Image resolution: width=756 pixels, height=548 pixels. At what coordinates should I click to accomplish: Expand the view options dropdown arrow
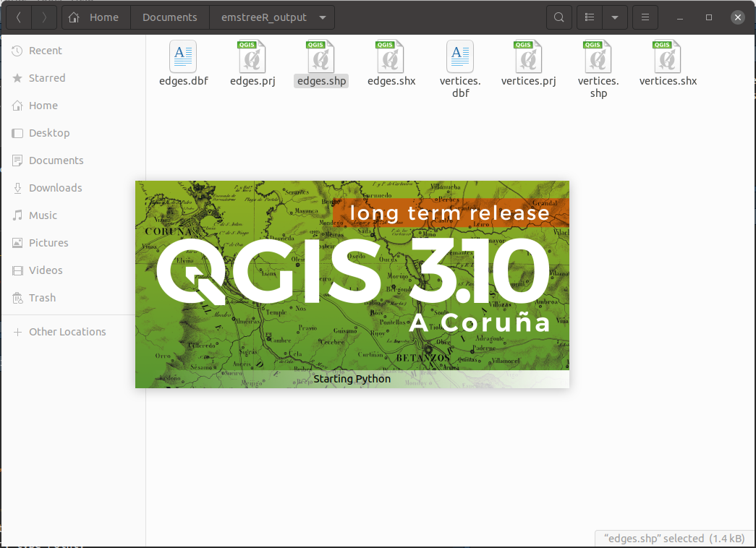pyautogui.click(x=615, y=17)
